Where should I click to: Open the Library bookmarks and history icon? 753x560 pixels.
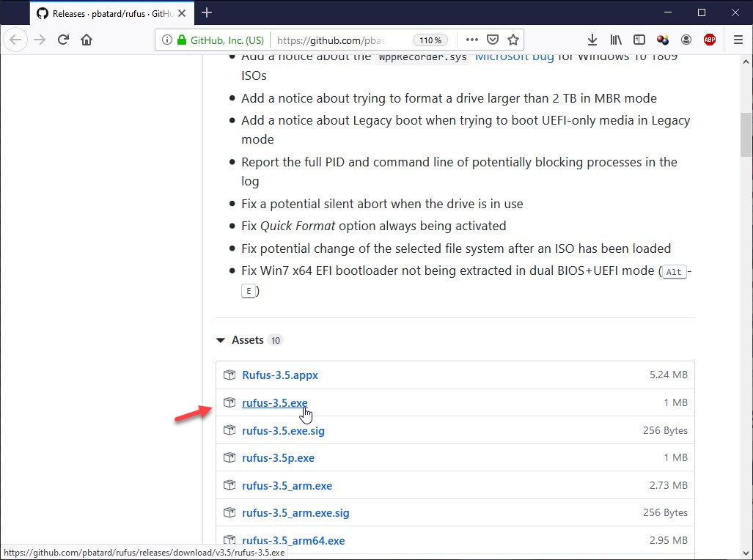pos(616,40)
